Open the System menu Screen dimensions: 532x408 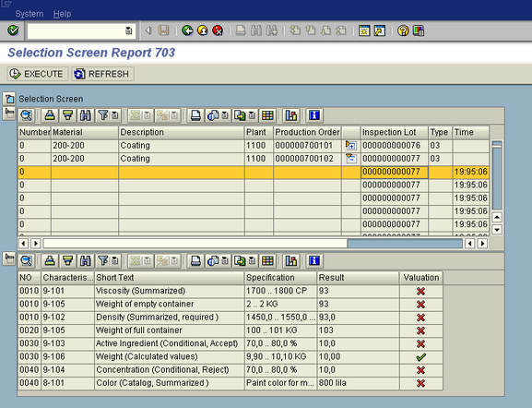(x=30, y=14)
